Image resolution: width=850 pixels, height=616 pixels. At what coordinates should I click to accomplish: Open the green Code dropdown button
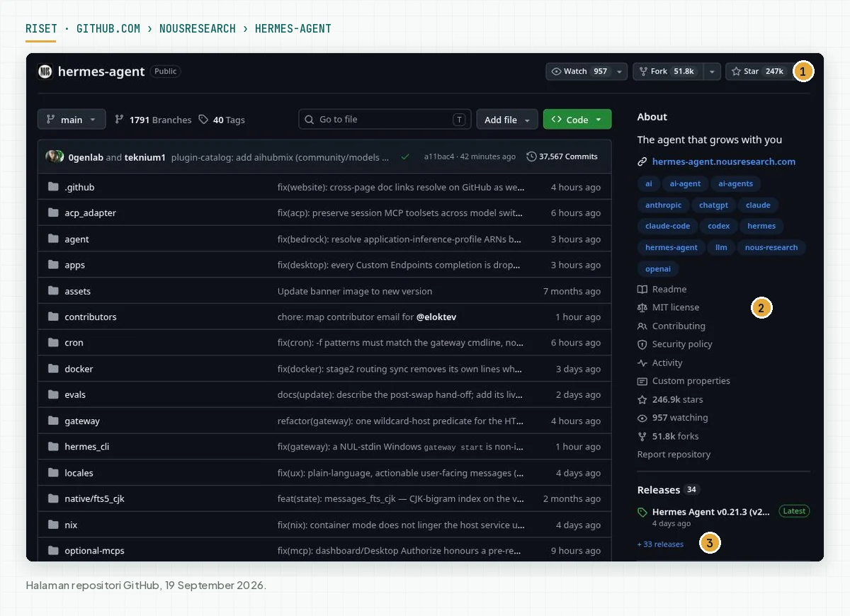coord(577,120)
